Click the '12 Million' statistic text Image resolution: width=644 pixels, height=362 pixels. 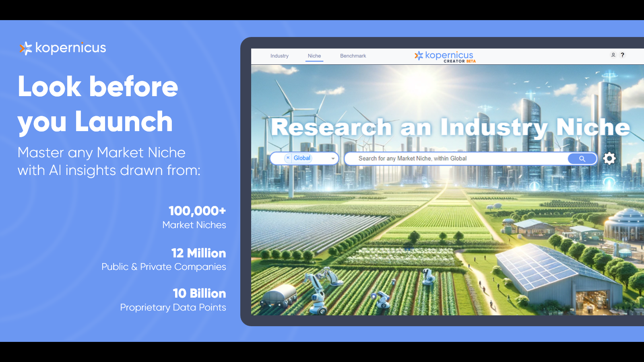click(198, 253)
